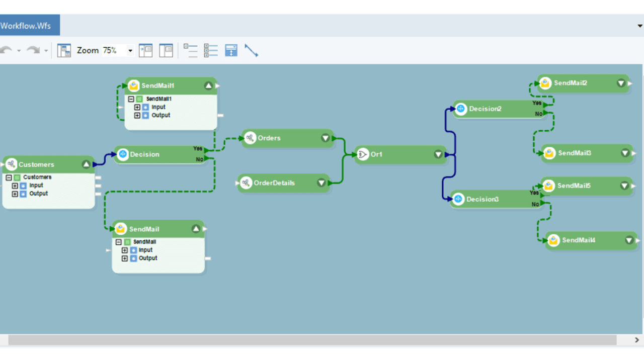Click the horizontal scrollbar's right arrow
The width and height of the screenshot is (644, 362).
[635, 340]
